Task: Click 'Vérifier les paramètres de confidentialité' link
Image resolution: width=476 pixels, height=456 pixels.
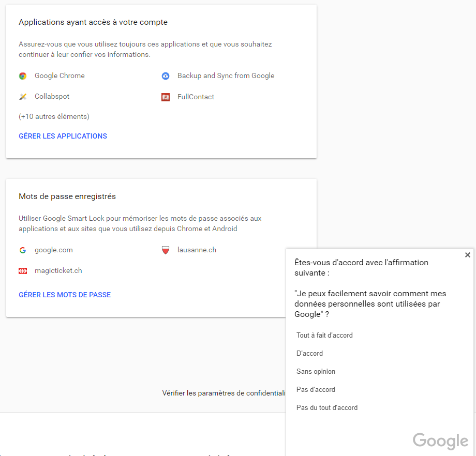Action: [x=224, y=393]
